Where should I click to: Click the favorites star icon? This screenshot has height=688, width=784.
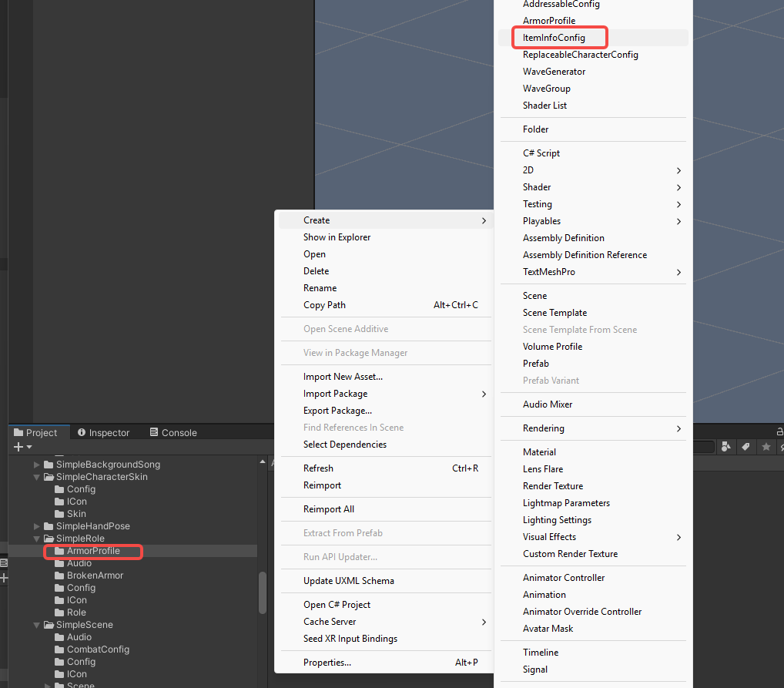(766, 447)
